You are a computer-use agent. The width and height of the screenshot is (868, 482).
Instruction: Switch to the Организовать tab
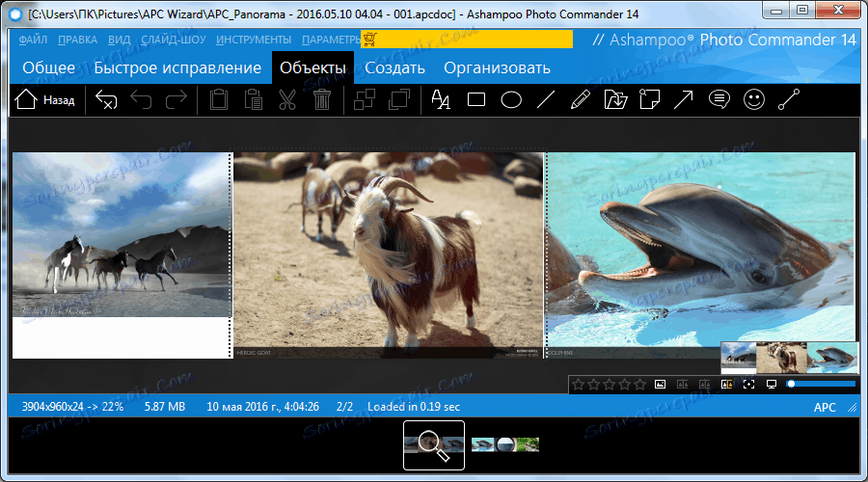497,67
